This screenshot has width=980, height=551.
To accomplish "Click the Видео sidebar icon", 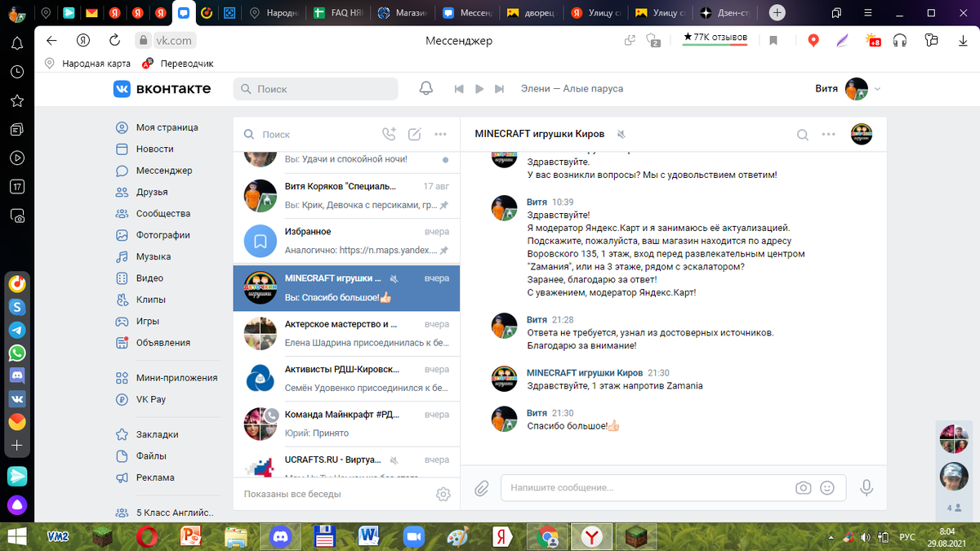I will point(122,278).
